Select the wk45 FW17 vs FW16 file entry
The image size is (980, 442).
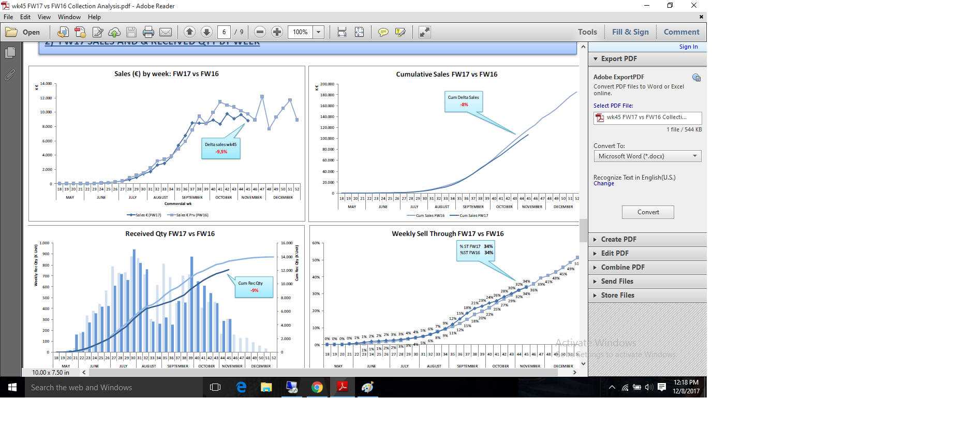coord(647,117)
